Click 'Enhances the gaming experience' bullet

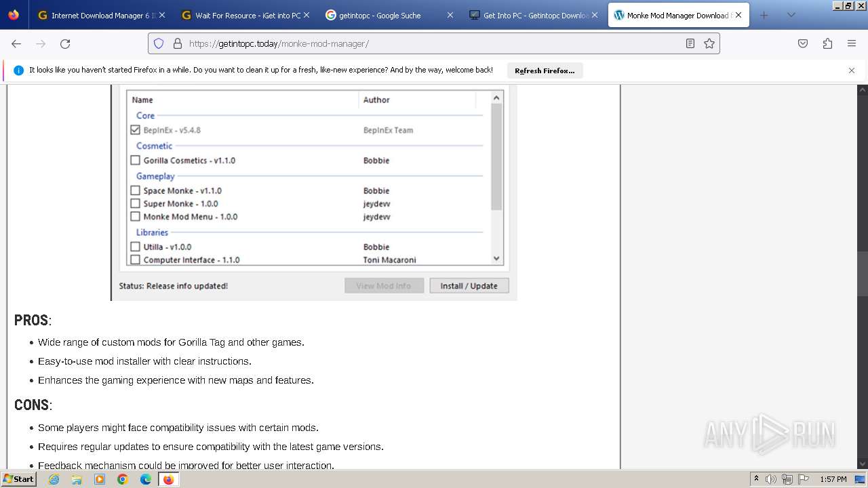[x=176, y=380]
